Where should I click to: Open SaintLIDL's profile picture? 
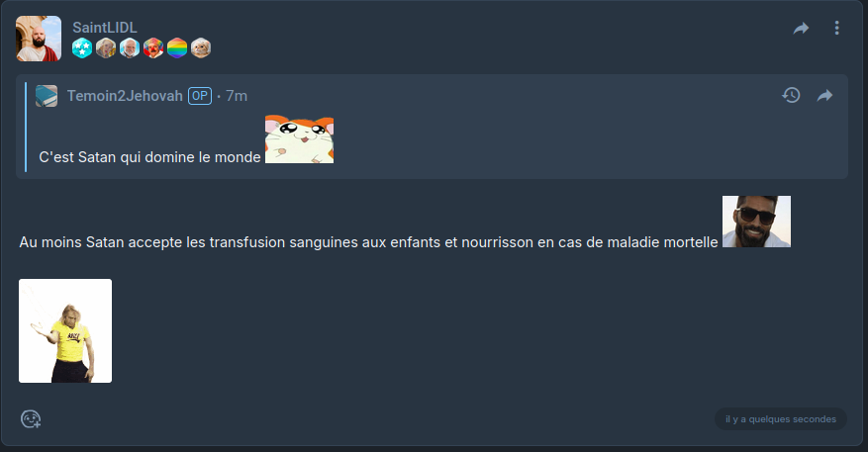(x=39, y=39)
